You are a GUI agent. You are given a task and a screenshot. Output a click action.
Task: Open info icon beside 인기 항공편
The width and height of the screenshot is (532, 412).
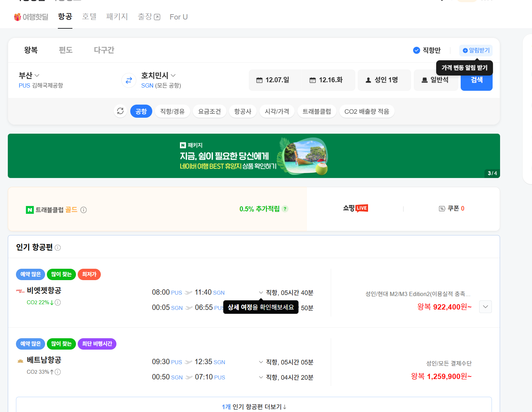coord(58,248)
